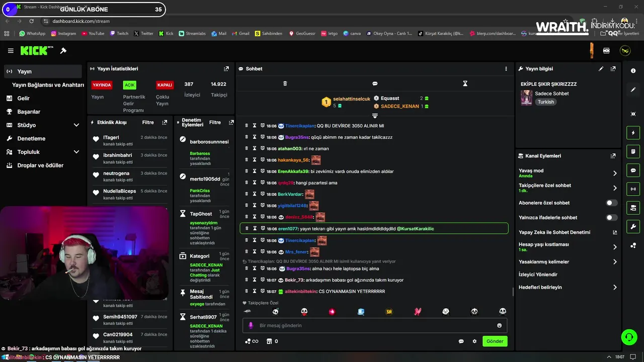
Task: Collapse the chat leaderboard arrow
Action: point(375,116)
